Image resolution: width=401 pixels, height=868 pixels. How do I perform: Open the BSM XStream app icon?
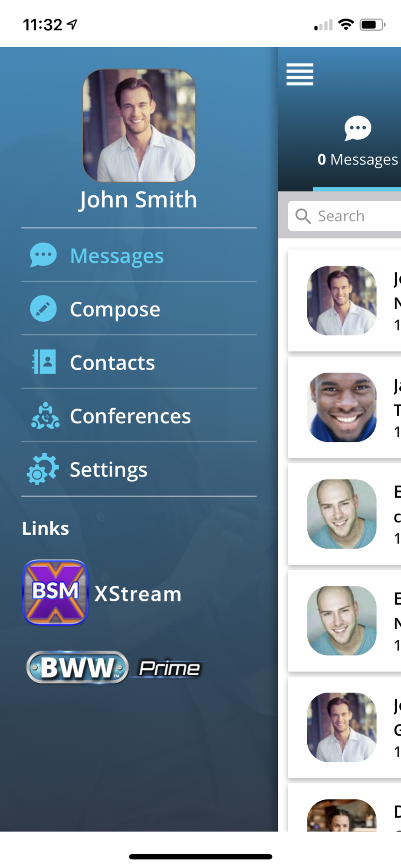coord(55,592)
